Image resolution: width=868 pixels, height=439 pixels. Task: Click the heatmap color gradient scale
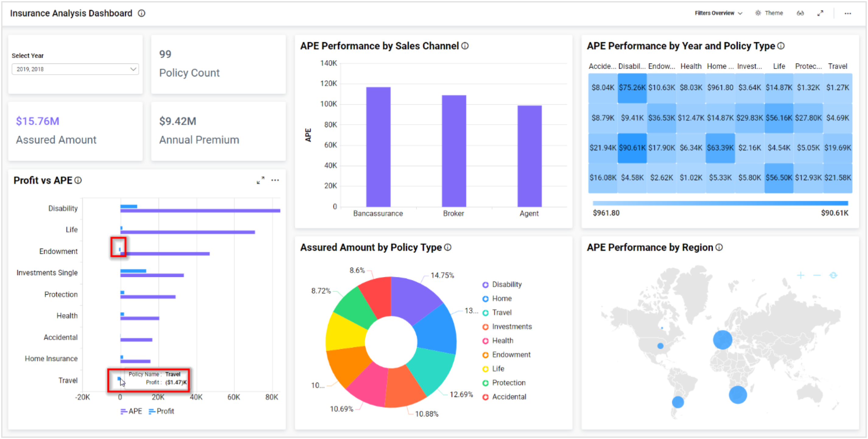coord(721,203)
